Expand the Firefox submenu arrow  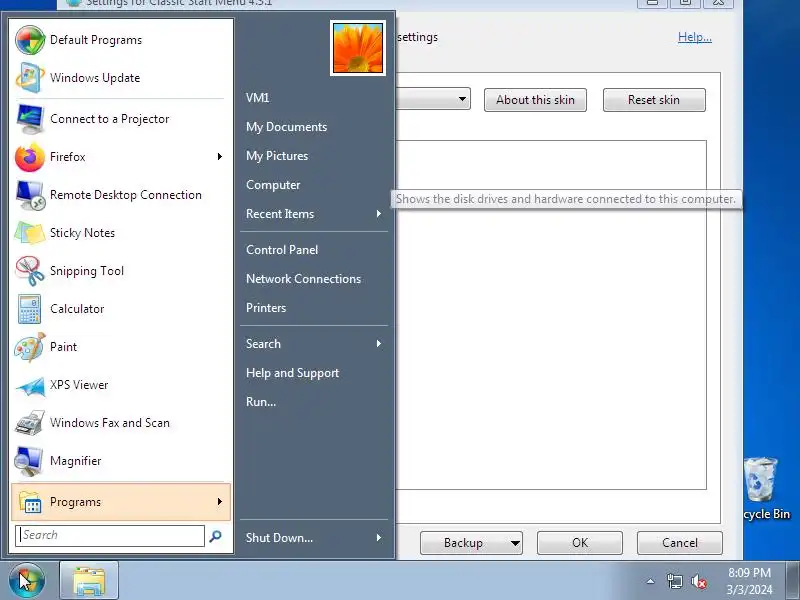click(220, 157)
